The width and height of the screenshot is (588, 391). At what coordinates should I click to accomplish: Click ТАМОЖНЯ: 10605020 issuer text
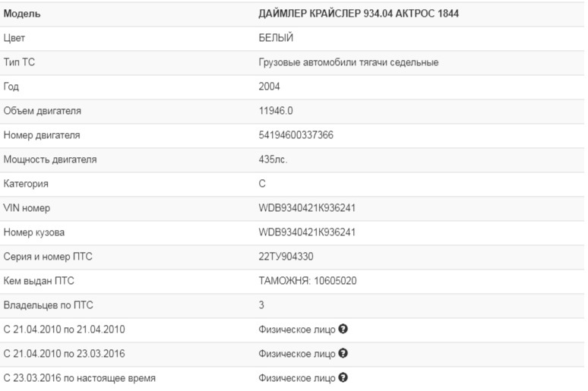[308, 281]
